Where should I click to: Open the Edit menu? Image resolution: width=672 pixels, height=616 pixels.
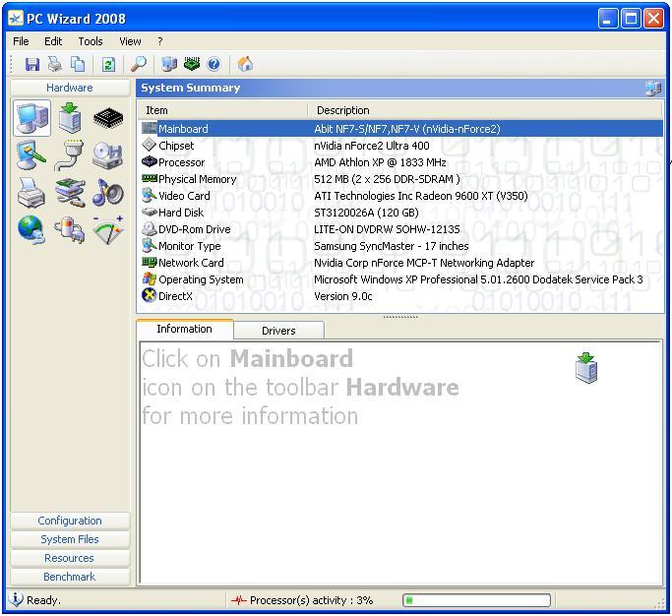[x=53, y=41]
